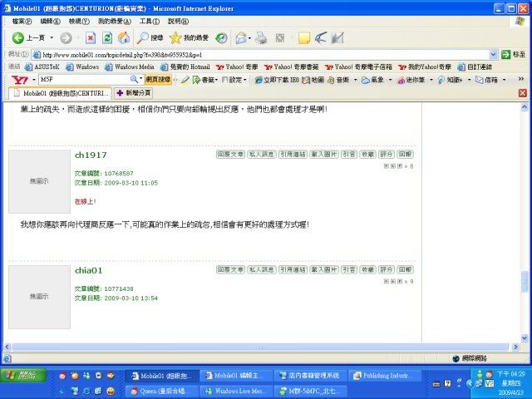
Task: Click the Back arrow button
Action: (x=28, y=38)
